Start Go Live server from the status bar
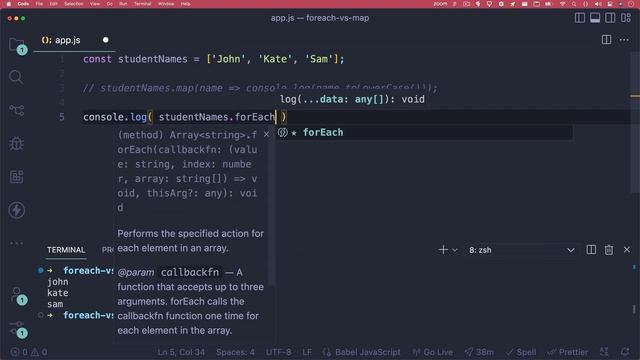The image size is (640, 360). pos(432,352)
